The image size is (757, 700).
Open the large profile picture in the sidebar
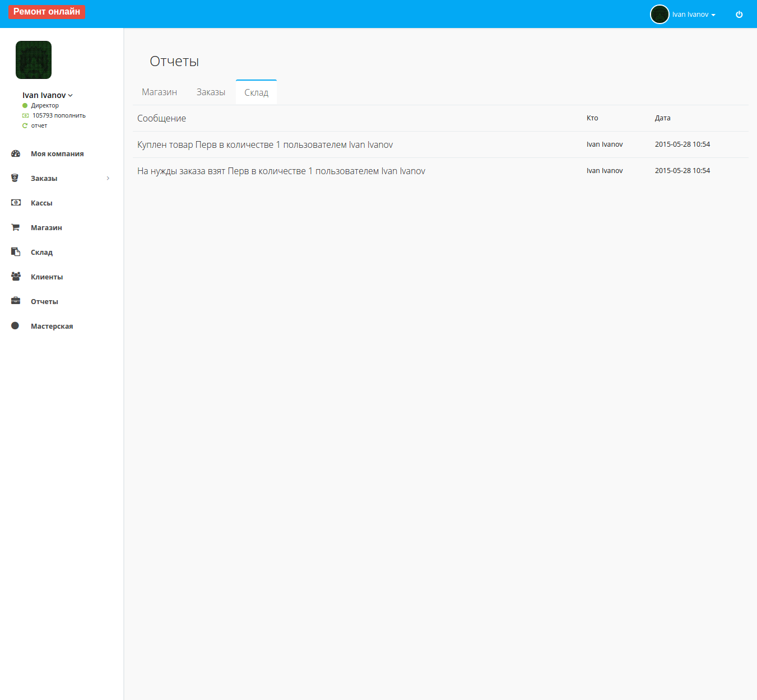tap(34, 60)
